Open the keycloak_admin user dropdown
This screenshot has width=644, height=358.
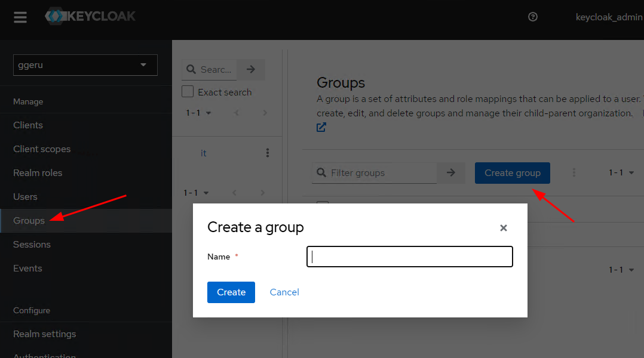point(608,17)
